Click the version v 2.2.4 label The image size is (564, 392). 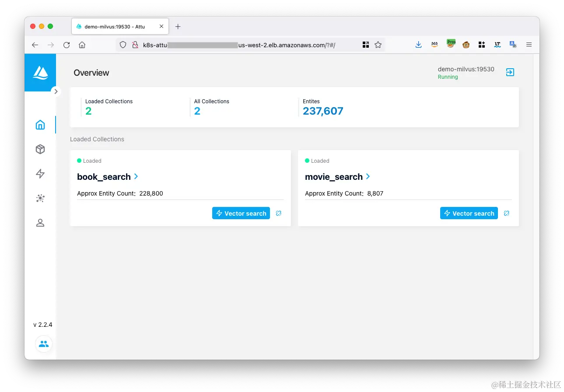43,325
